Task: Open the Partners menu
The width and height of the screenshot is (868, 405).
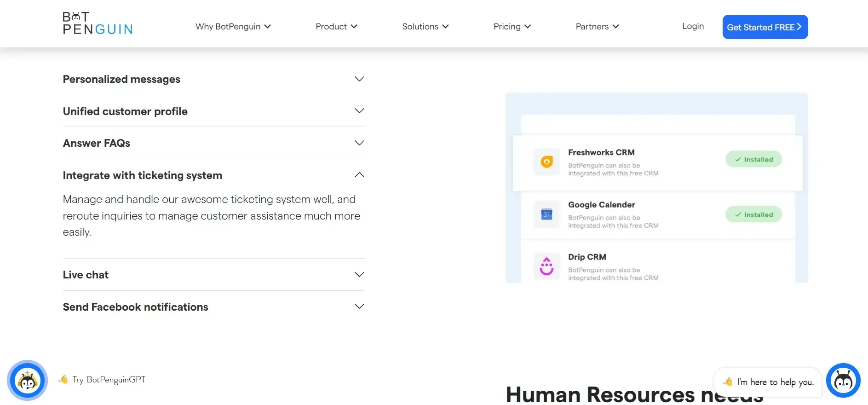Action: 598,27
